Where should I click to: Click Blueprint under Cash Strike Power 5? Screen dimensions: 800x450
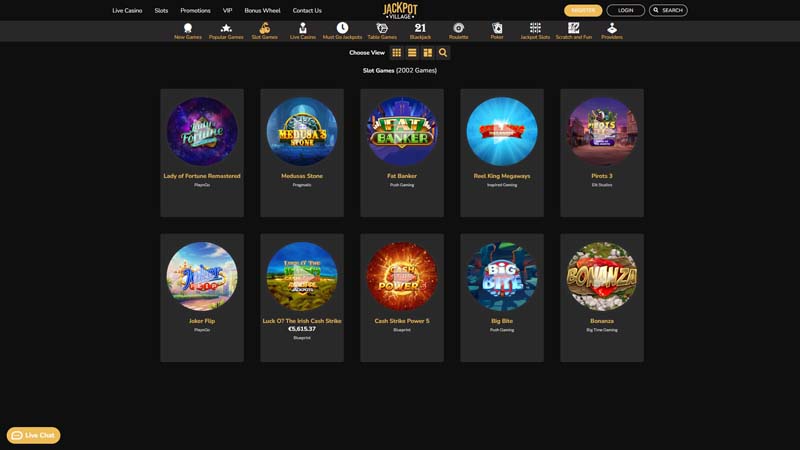pos(402,330)
